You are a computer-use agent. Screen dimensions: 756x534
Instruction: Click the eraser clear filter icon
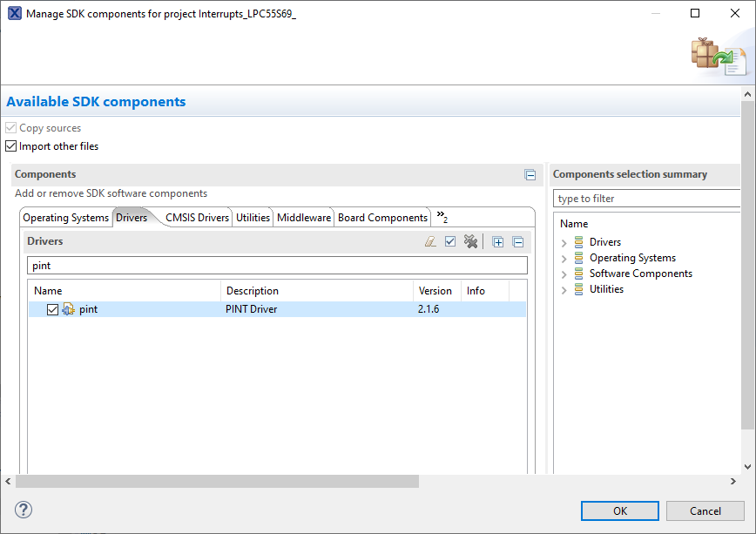pos(430,242)
